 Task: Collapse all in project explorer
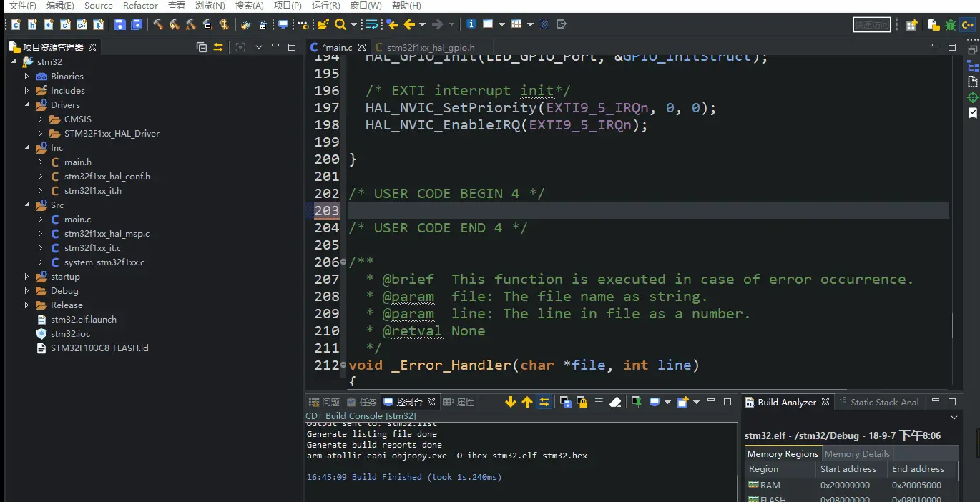coord(202,47)
